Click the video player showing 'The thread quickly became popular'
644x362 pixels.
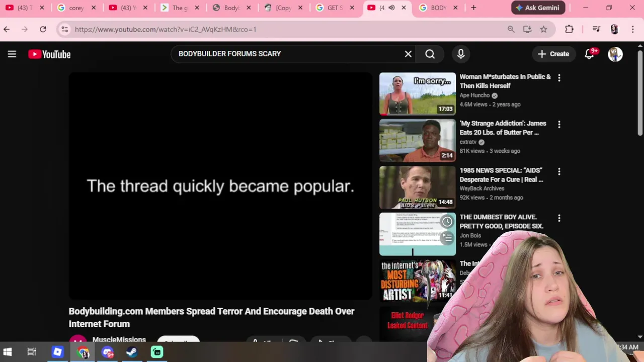coord(220,186)
